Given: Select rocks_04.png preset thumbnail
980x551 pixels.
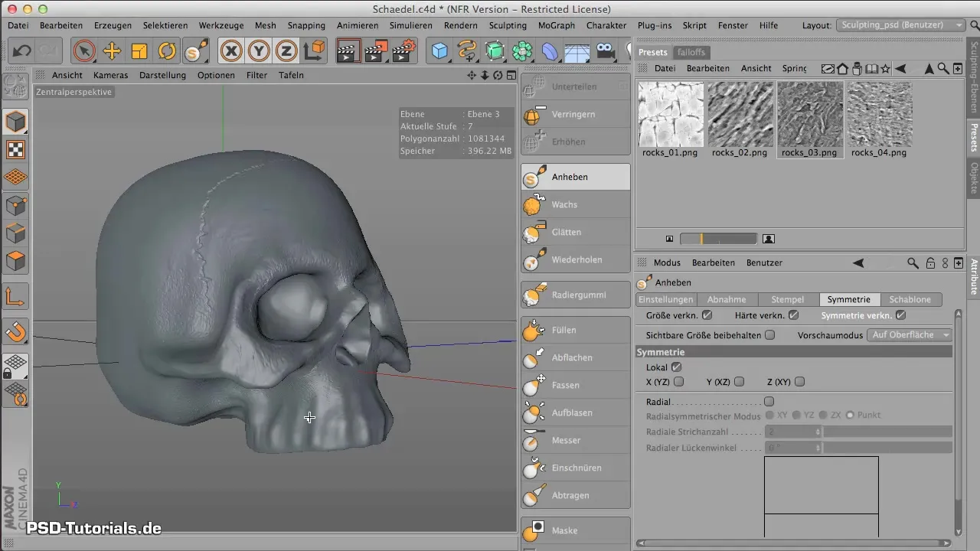Looking at the screenshot, I should coord(879,114).
